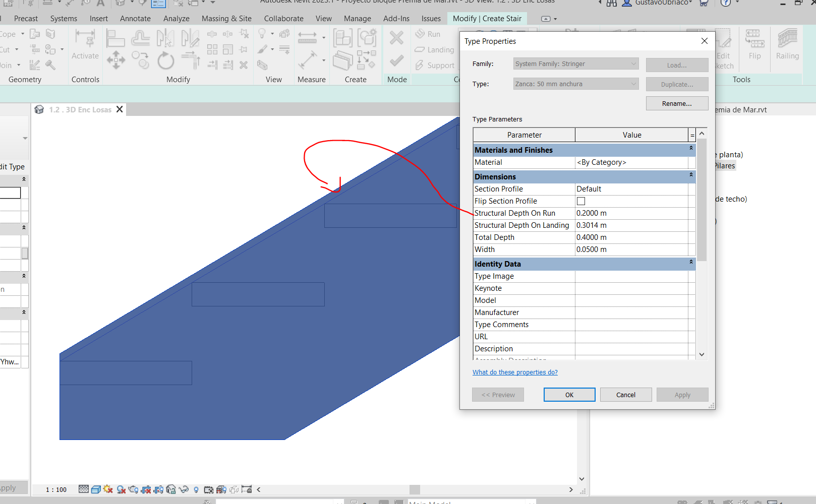This screenshot has width=816, height=504.
Task: Open the Autodesk shopping cart icon
Action: click(x=704, y=3)
